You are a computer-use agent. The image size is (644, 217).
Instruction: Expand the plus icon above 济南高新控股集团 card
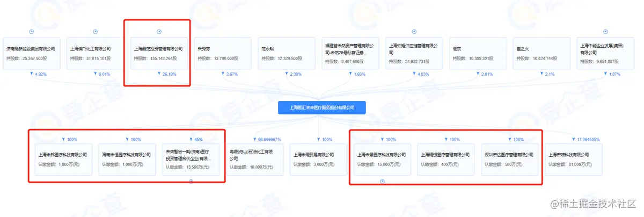click(32, 32)
